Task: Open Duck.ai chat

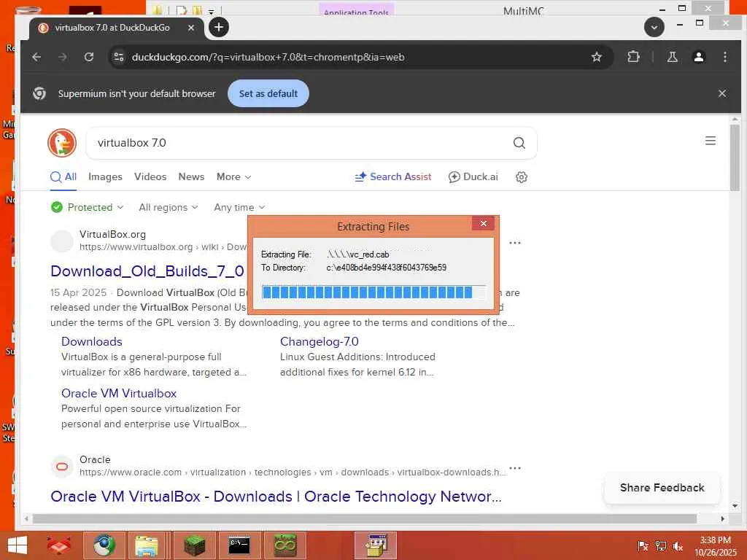Action: 473,176
